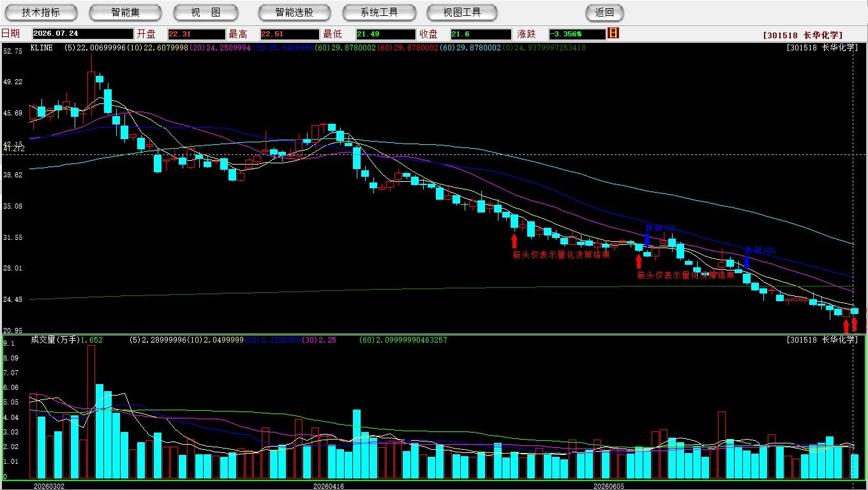Click the 最高 value 22.51
The width and height of the screenshot is (868, 490).
289,34
